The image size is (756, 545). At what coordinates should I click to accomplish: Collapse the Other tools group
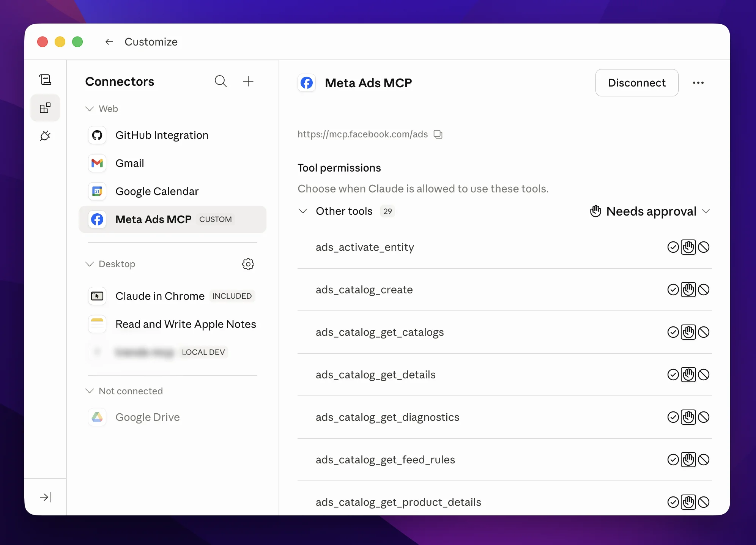coord(303,211)
